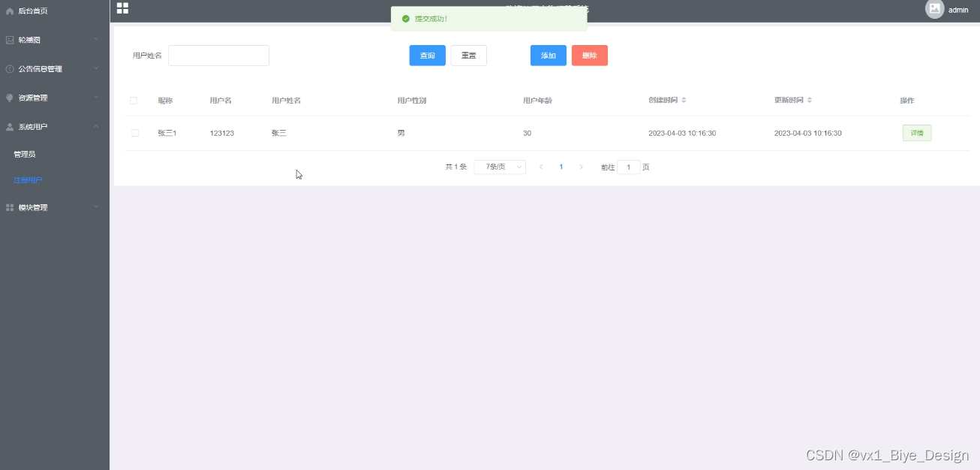Open the 资源管理 sidebar menu

click(55, 98)
